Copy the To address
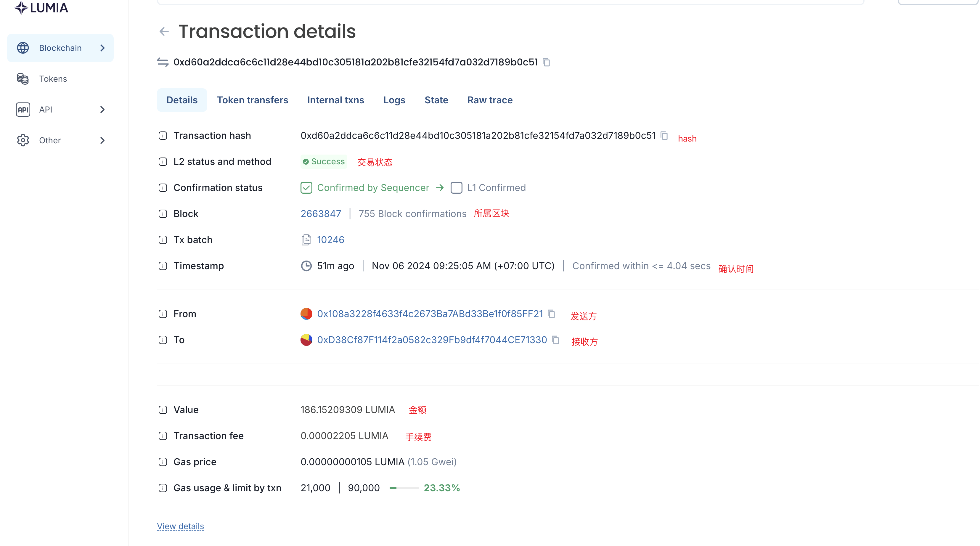This screenshot has height=546, width=980. 555,340
